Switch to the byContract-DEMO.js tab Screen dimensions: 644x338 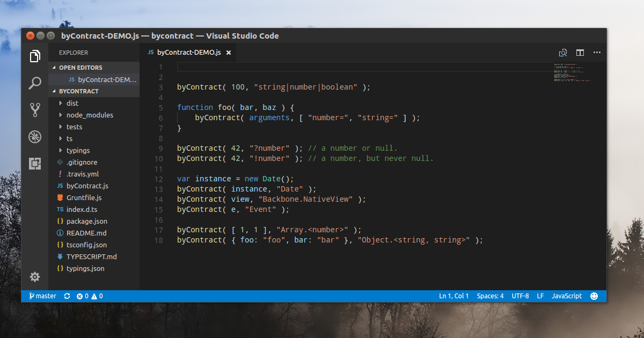(189, 53)
